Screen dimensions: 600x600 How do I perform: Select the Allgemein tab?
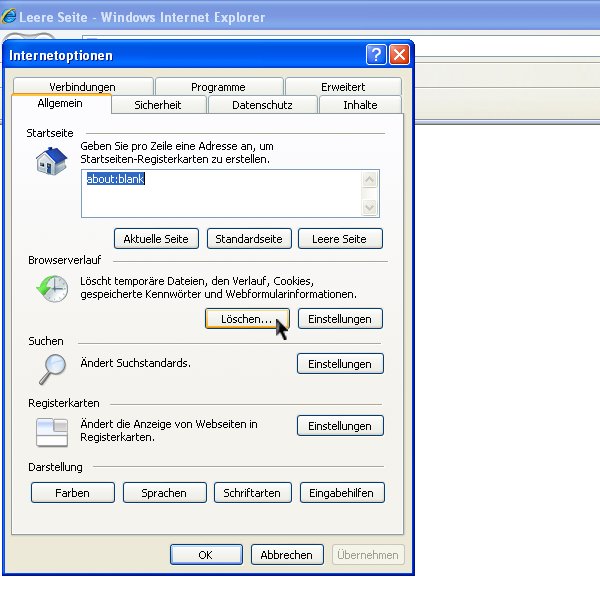[60, 103]
